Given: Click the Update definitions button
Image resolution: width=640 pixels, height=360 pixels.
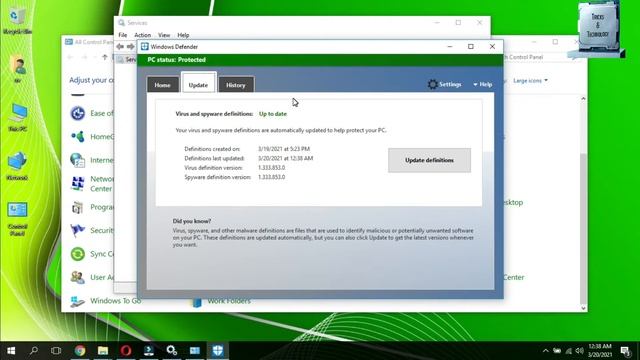Looking at the screenshot, I should (x=429, y=160).
